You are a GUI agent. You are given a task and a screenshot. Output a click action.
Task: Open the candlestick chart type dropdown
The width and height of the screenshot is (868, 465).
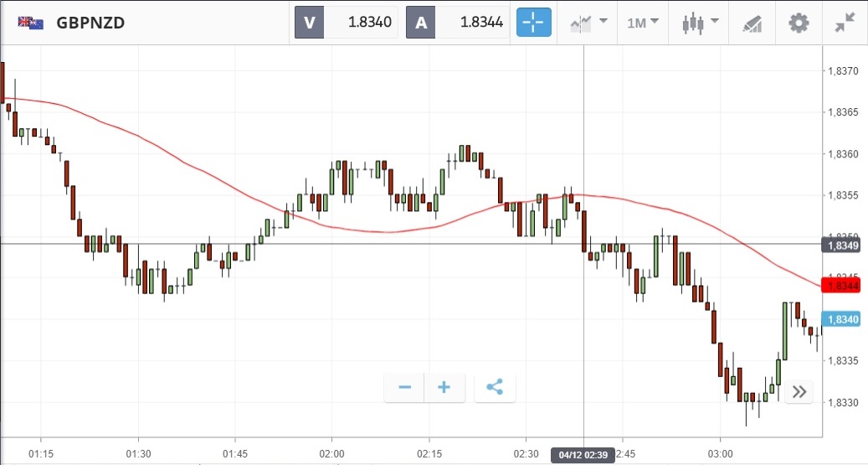click(700, 23)
